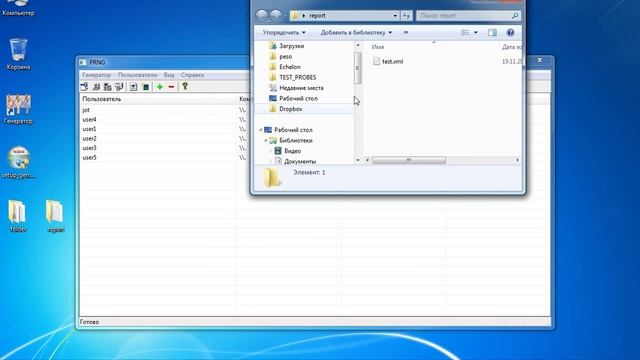The height and width of the screenshot is (360, 640).
Task: Click the document icon left of dark green square
Action: [133, 87]
